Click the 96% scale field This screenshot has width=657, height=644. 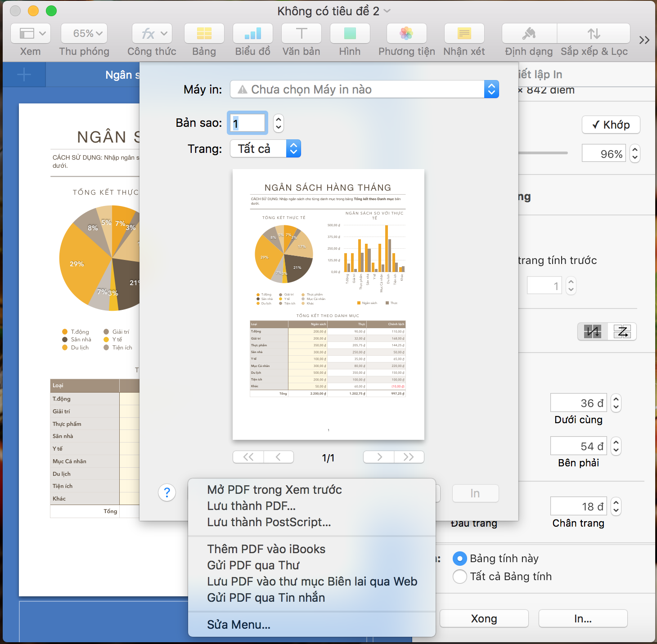pyautogui.click(x=604, y=153)
